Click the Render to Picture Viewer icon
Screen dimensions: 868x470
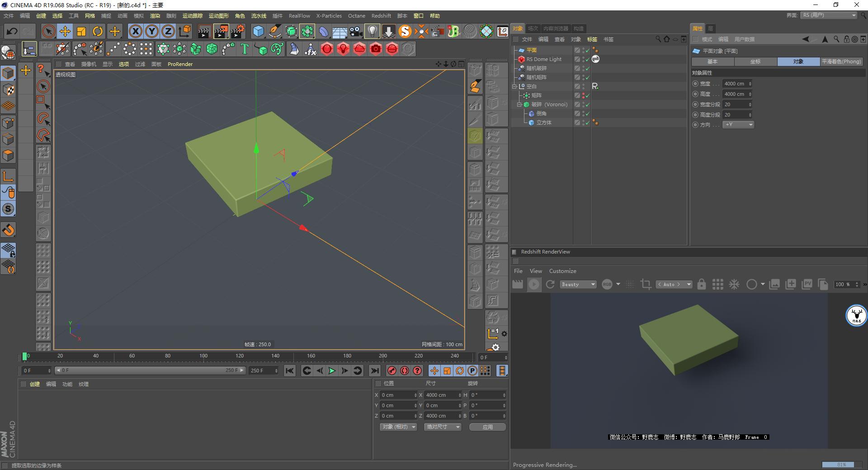coord(221,31)
